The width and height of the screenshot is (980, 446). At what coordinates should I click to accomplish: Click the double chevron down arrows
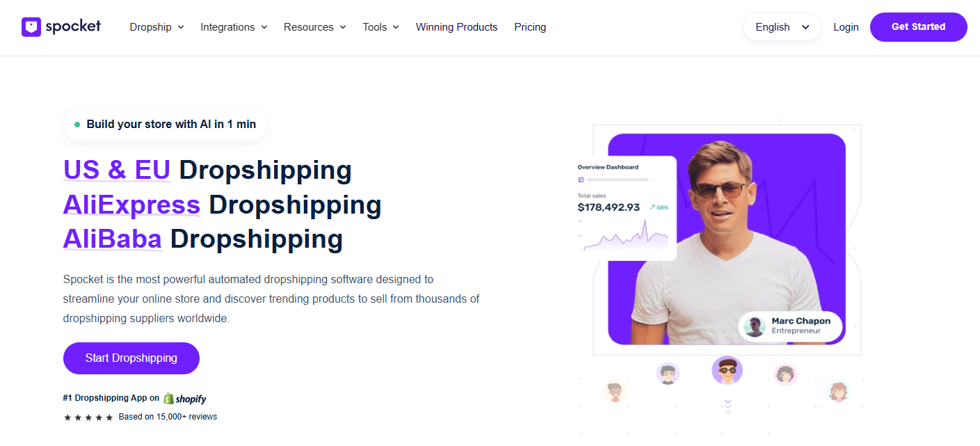(728, 406)
